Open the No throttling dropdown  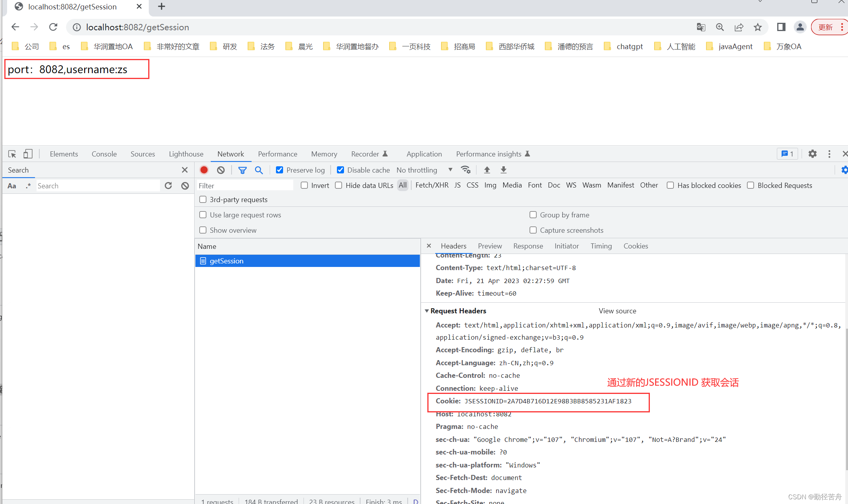tap(425, 170)
